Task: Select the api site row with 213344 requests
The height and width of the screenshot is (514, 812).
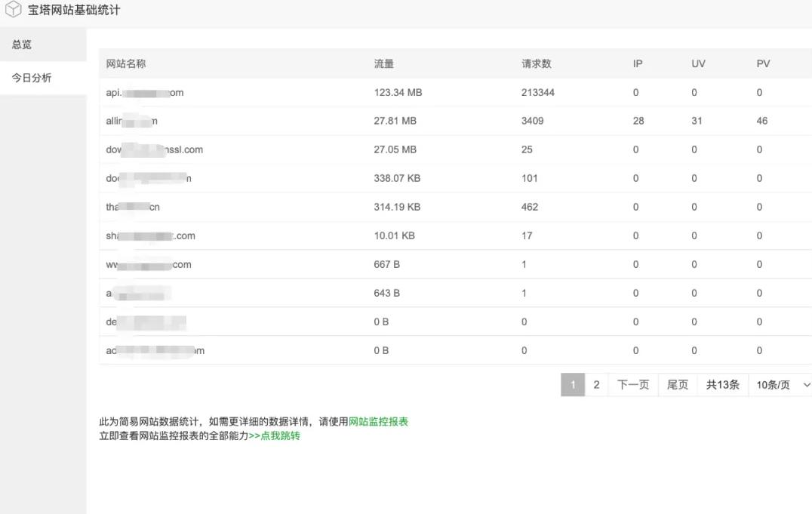Action: [377, 92]
